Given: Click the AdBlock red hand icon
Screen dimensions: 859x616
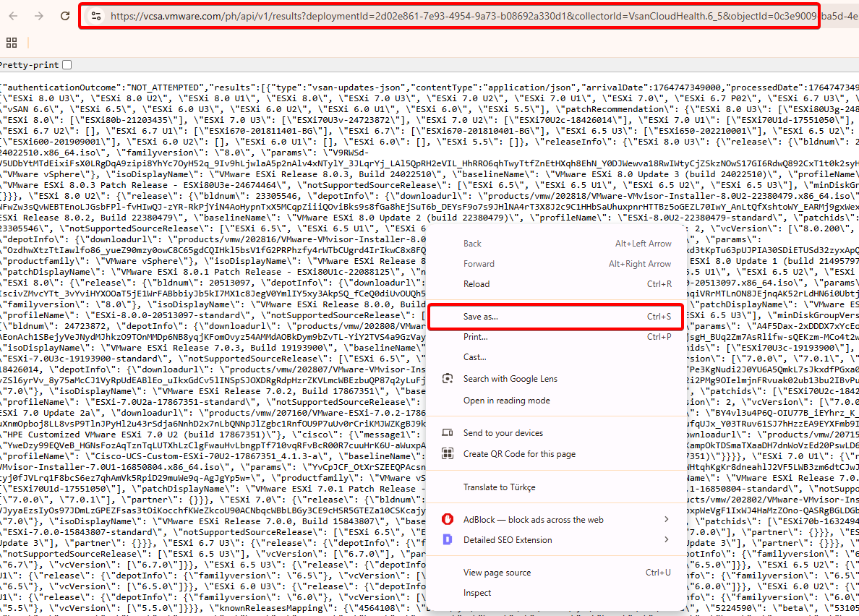Looking at the screenshot, I should click(x=448, y=520).
